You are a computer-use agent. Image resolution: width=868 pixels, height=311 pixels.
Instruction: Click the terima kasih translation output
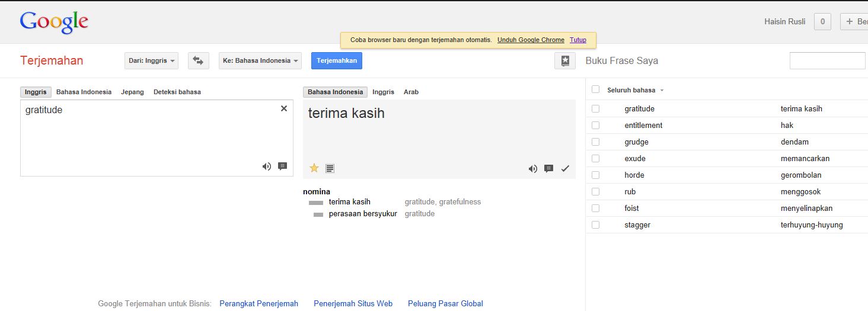tap(346, 113)
